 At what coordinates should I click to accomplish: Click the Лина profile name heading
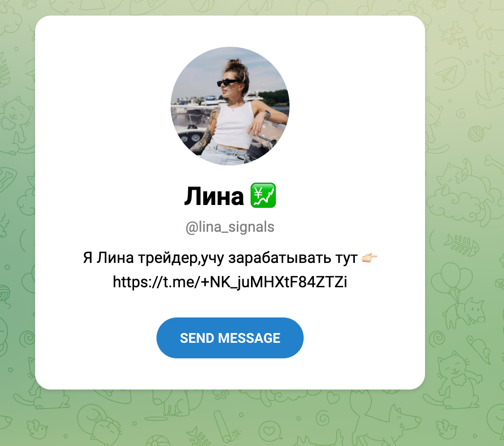point(214,196)
